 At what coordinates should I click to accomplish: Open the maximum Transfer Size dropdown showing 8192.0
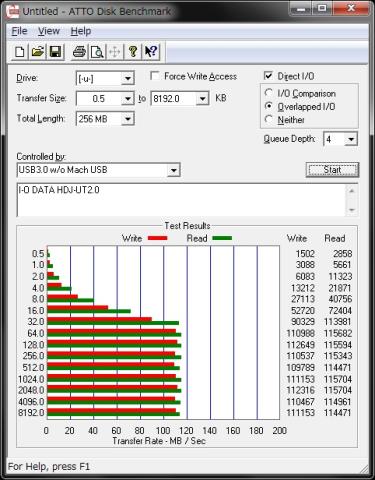[202, 99]
